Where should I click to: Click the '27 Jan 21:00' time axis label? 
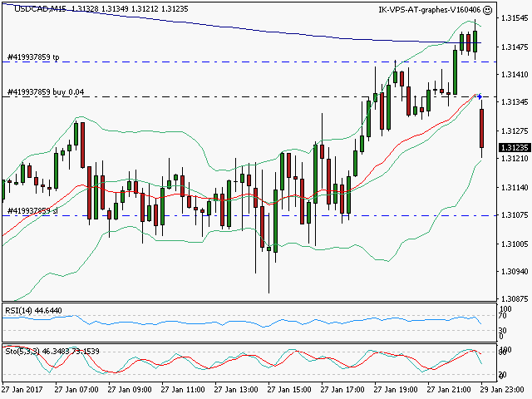(449, 389)
